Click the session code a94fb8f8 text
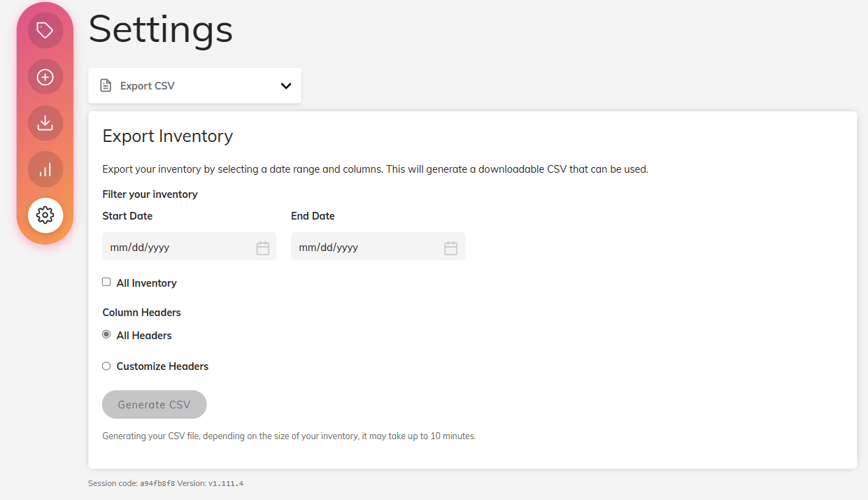The height and width of the screenshot is (500, 868). (x=157, y=483)
